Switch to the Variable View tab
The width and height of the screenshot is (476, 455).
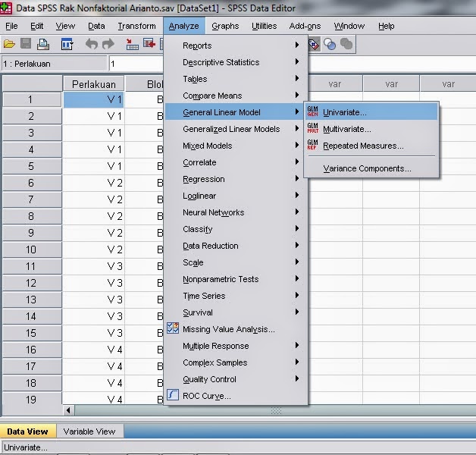tap(89, 431)
